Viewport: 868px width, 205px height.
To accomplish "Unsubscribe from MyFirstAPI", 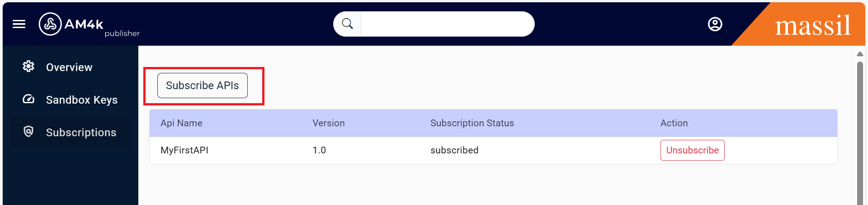I will [692, 150].
